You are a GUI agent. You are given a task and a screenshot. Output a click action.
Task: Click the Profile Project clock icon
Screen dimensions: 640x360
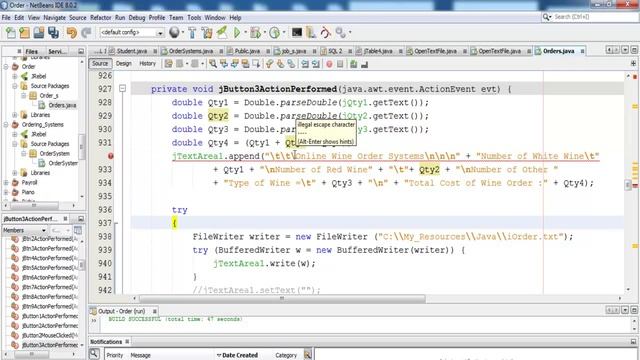[x=275, y=33]
